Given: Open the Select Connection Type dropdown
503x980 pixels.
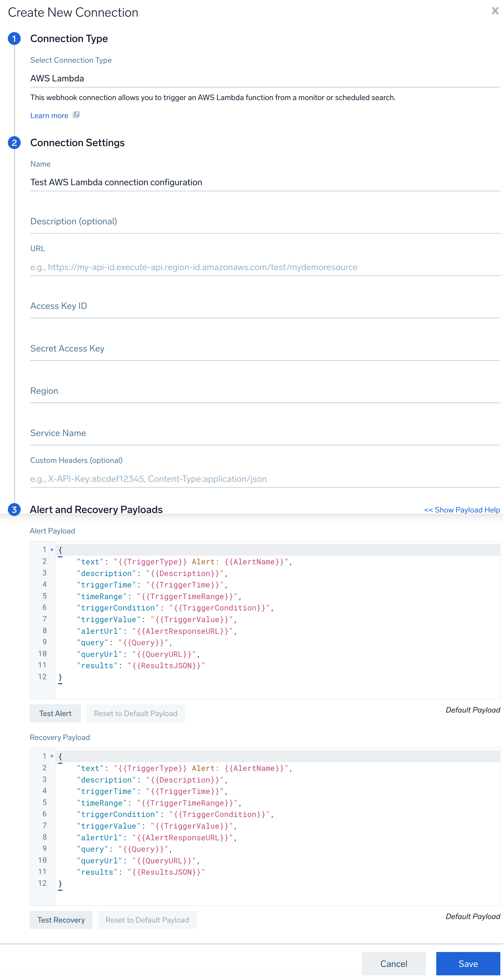Looking at the screenshot, I should [265, 78].
